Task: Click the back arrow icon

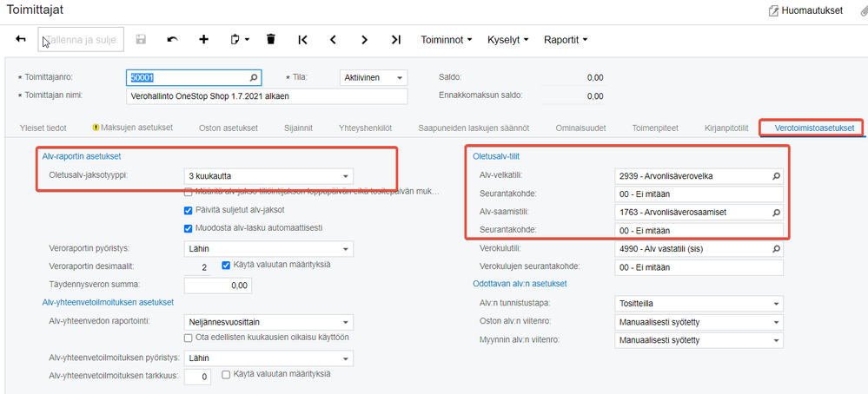Action: pos(21,39)
